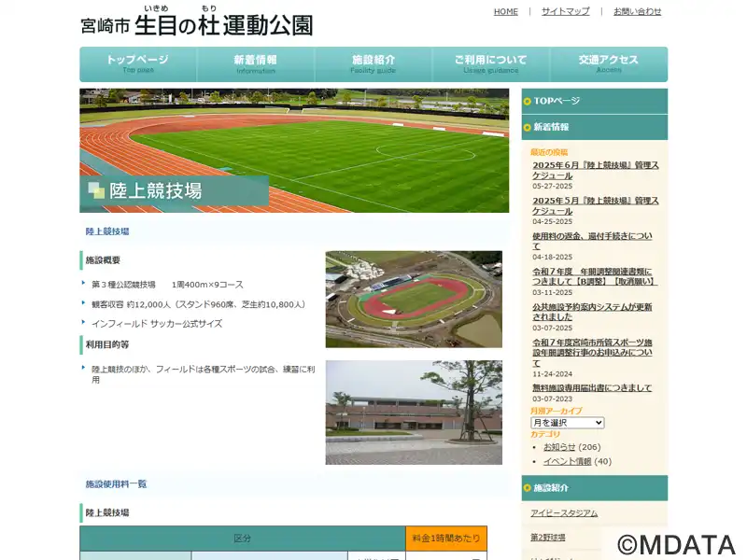This screenshot has width=747, height=560.
Task: Click the 03-11-2025 post date
Action: 553,292
